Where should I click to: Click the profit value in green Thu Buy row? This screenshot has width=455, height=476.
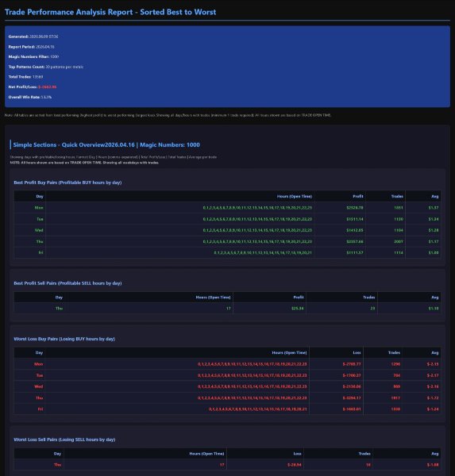(355, 241)
